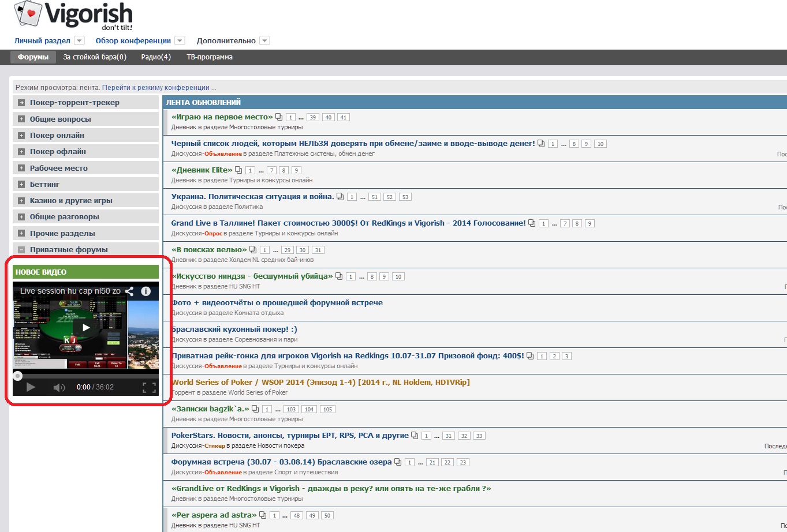787x532 pixels.
Task: Open the Украина. Политическая ситуация и война topic
Action: pos(252,196)
